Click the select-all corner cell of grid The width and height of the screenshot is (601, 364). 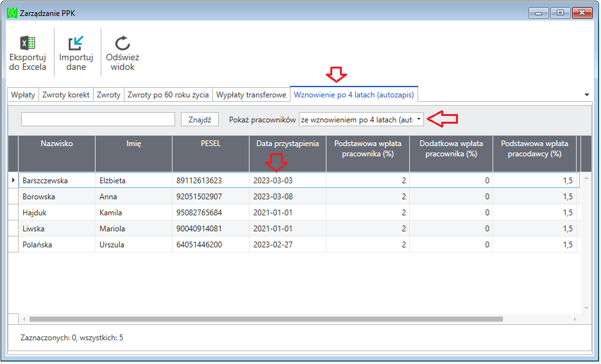pyautogui.click(x=13, y=154)
